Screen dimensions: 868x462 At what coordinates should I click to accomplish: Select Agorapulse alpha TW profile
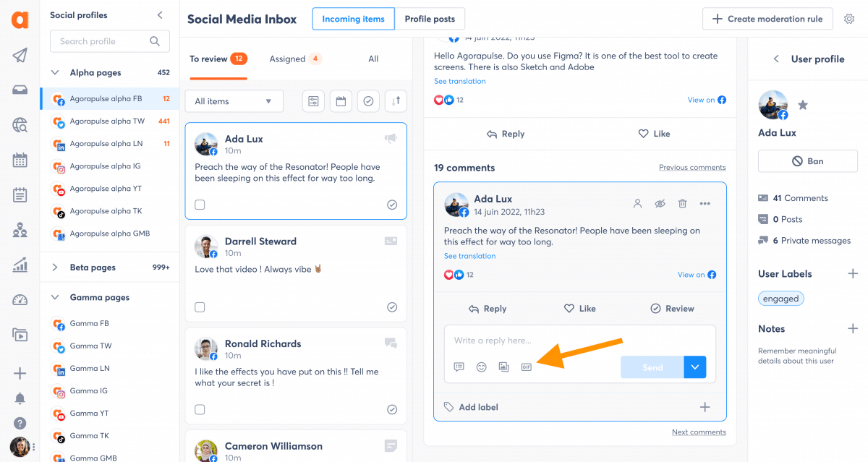[107, 121]
